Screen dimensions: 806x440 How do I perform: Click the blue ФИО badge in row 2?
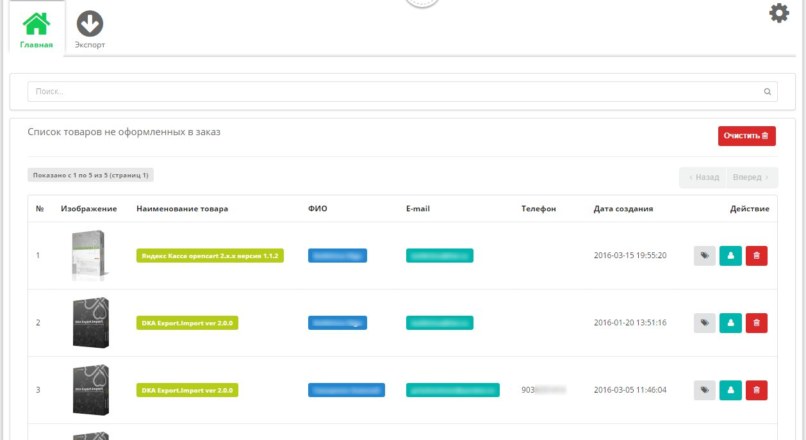[x=337, y=323]
